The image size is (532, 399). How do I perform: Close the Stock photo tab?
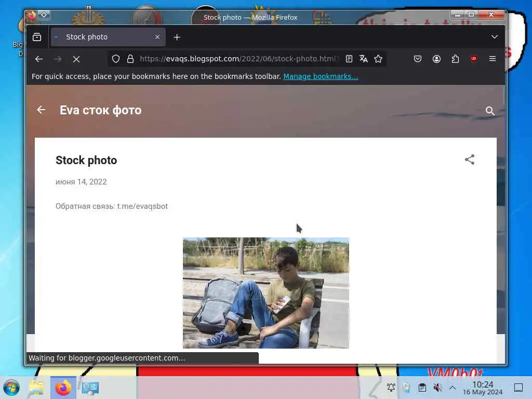(157, 37)
